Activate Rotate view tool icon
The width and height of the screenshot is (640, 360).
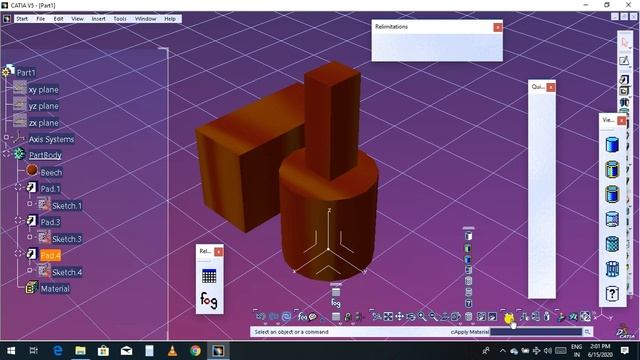pos(411,316)
